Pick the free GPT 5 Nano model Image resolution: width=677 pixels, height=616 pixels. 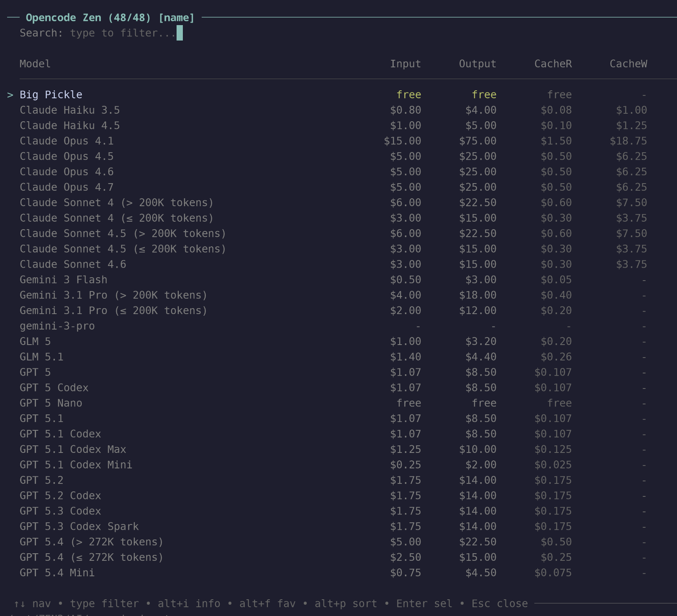point(333,403)
